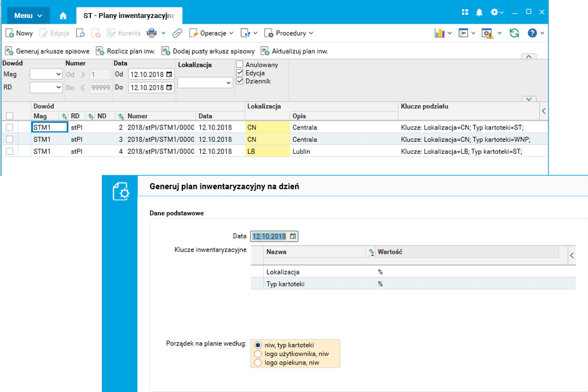
Task: Click the printer icon
Action: 152,33
